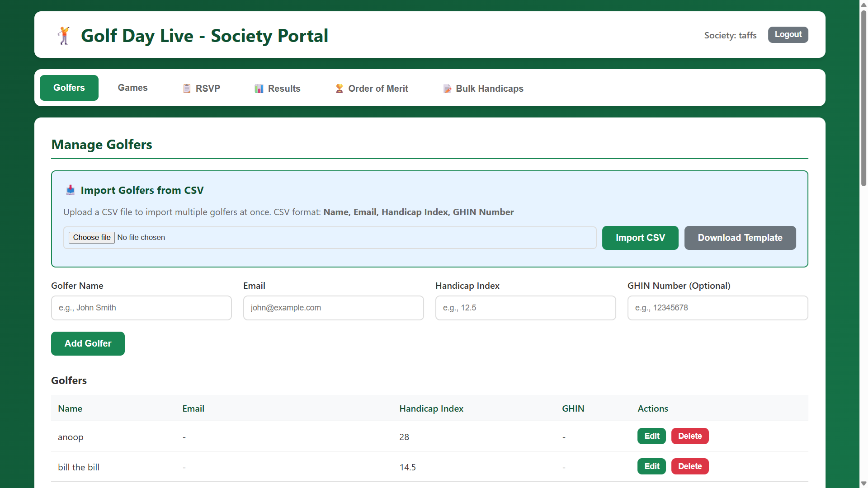Select the clipboard icon beside RSVP
868x488 pixels.
187,89
